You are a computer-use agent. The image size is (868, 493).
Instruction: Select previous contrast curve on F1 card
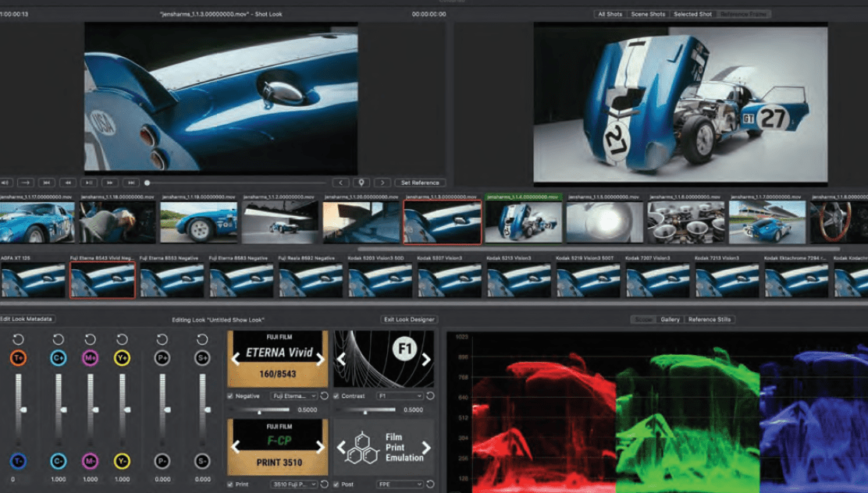341,360
